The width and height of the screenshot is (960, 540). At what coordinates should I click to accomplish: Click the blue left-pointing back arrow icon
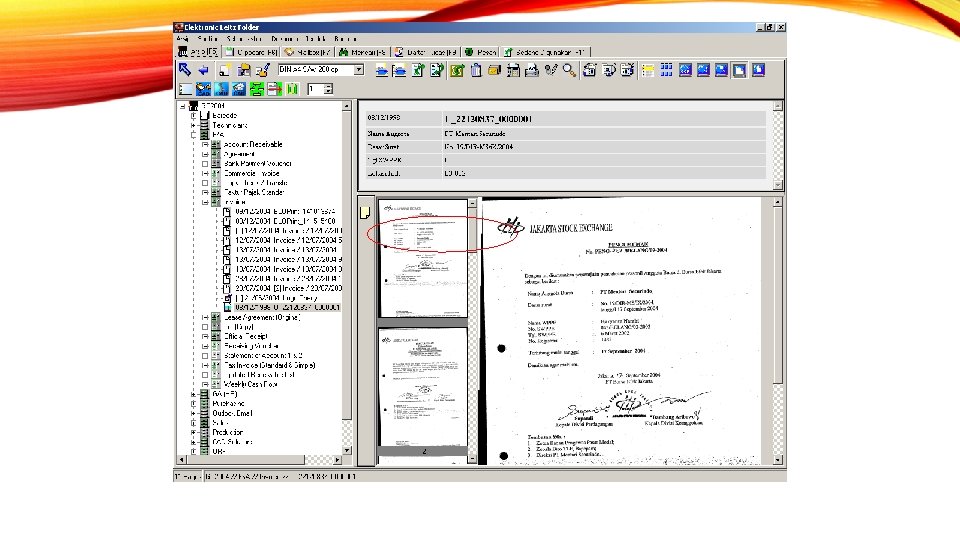203,70
